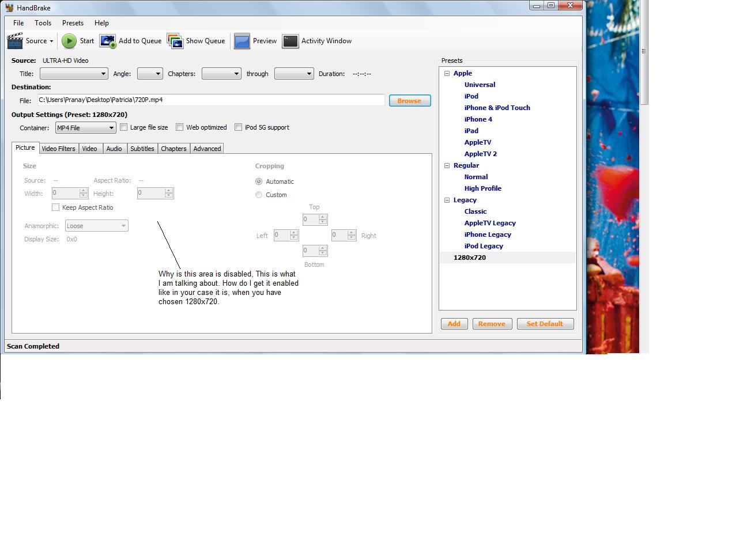Select the Universal preset
The height and width of the screenshot is (560, 747).
pos(480,85)
